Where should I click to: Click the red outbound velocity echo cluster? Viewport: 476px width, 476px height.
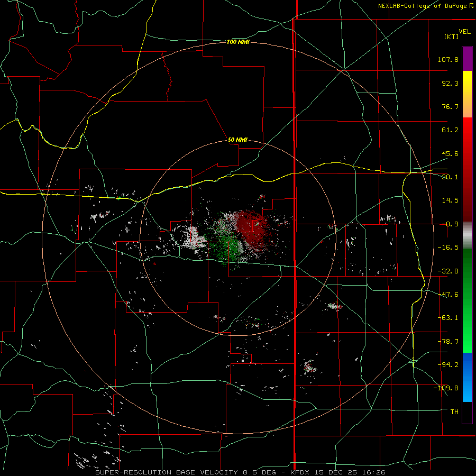253,231
